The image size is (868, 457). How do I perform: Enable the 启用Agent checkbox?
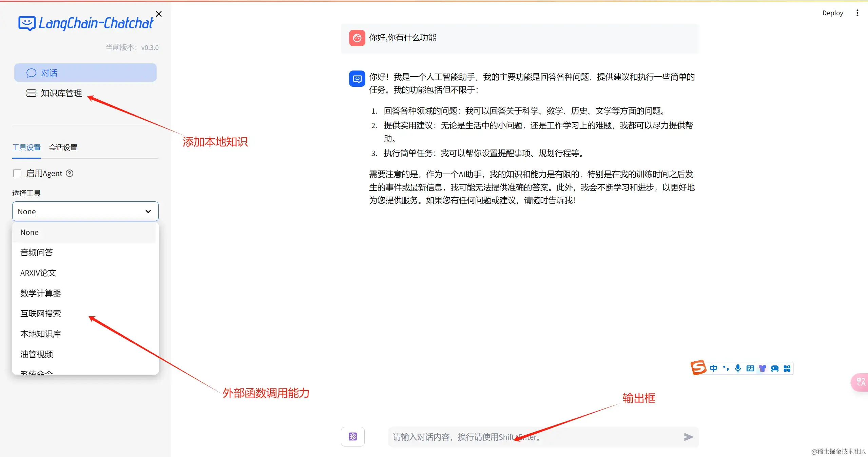[x=17, y=173]
